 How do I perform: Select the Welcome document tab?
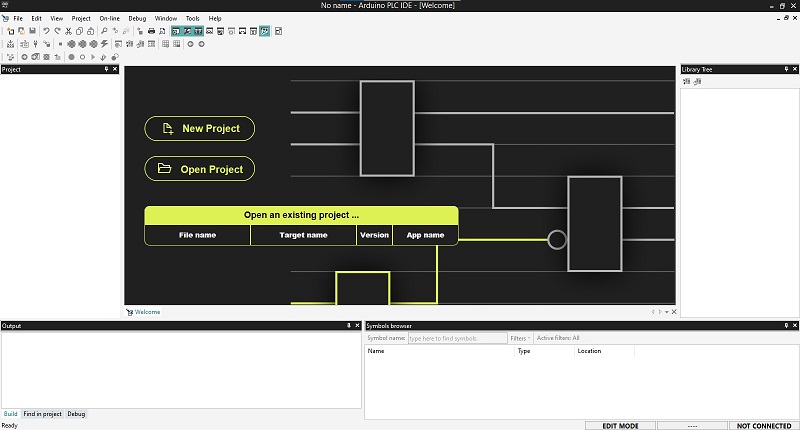(x=143, y=312)
